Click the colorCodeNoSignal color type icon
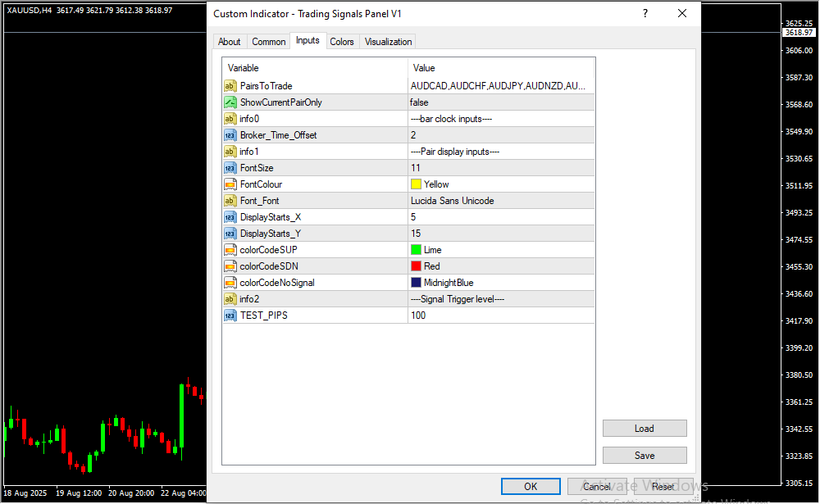The width and height of the screenshot is (820, 504). click(230, 283)
